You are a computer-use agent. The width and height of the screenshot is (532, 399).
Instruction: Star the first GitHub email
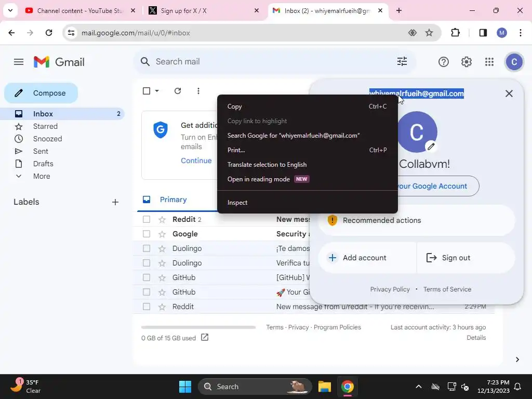click(x=162, y=277)
